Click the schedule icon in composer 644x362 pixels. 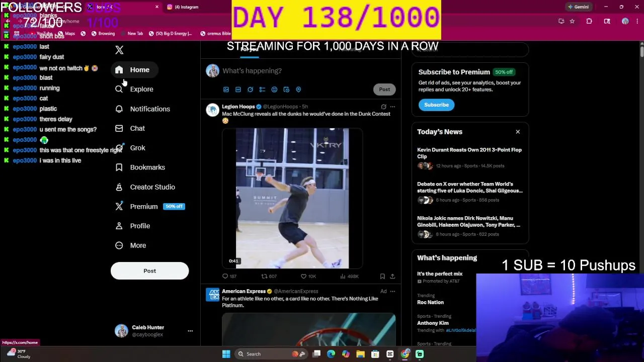click(286, 89)
